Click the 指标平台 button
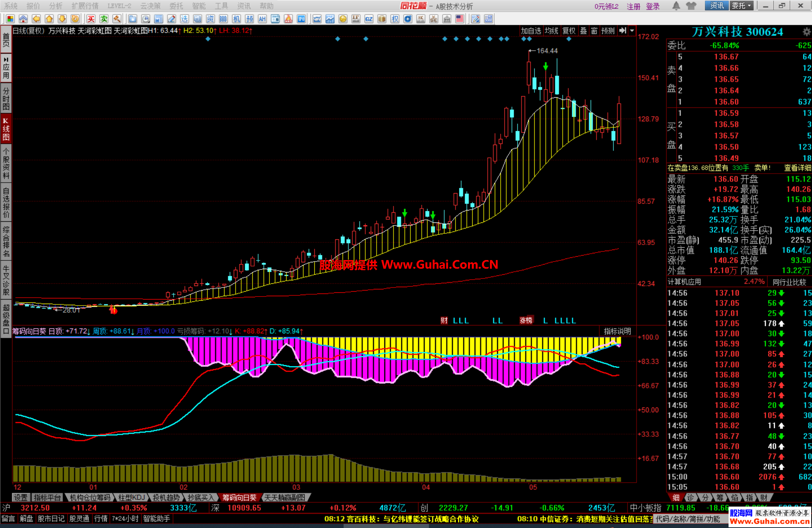 coord(47,498)
